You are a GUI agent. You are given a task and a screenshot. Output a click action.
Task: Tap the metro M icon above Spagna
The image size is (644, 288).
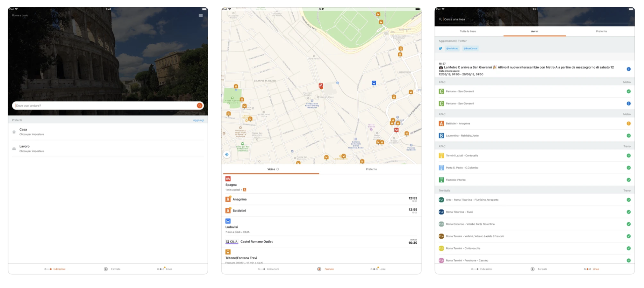click(x=228, y=179)
